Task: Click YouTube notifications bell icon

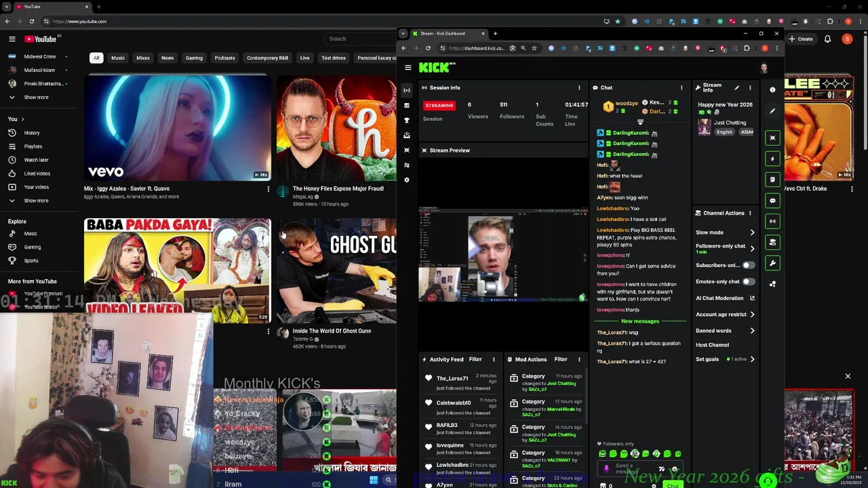Action: [x=827, y=39]
